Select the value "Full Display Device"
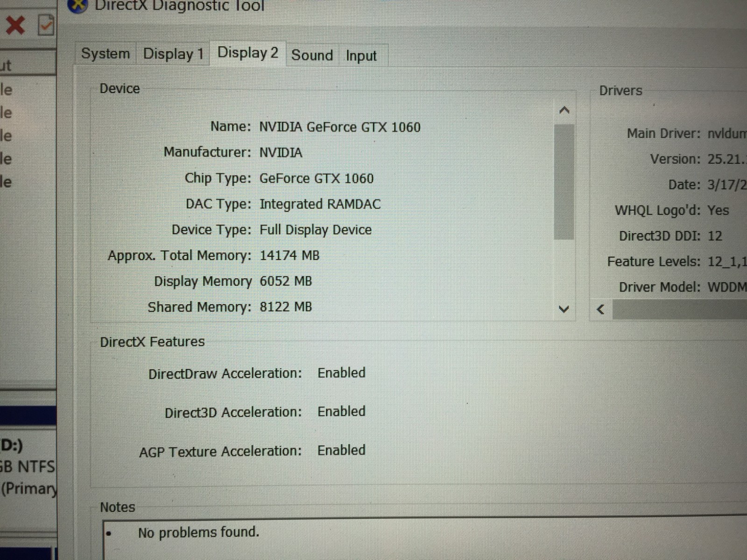This screenshot has width=747, height=560. click(x=316, y=230)
